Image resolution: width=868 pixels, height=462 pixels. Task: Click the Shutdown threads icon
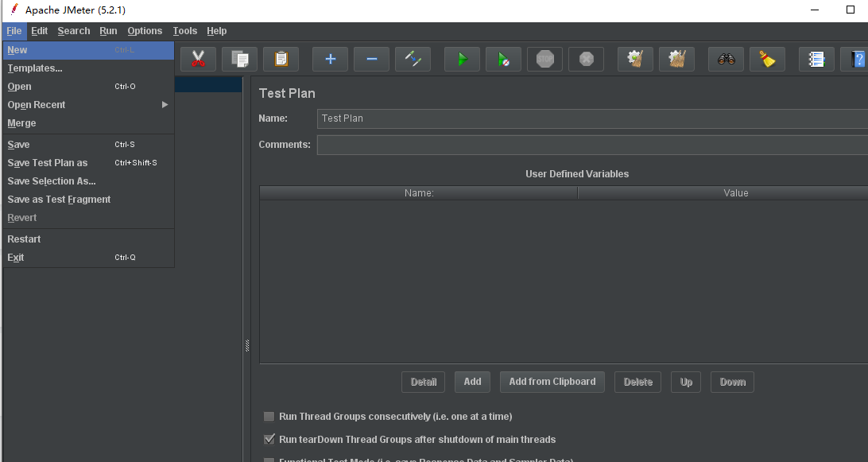point(587,59)
